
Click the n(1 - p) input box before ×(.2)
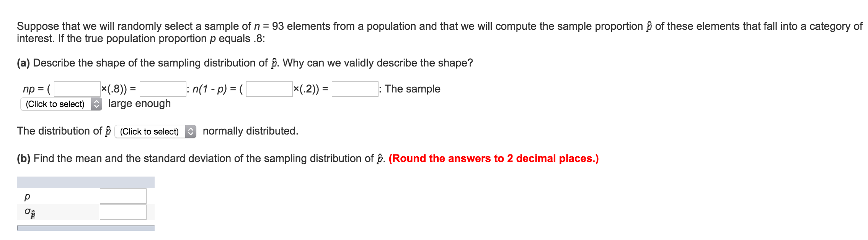[269, 89]
